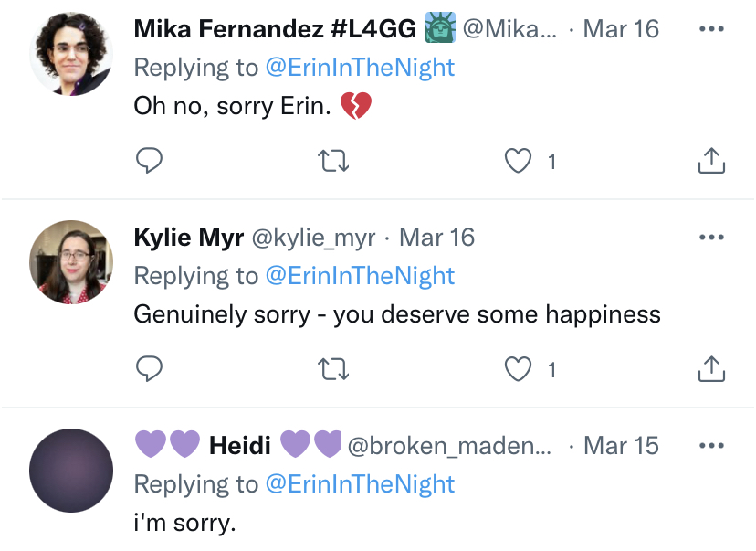This screenshot has width=756, height=551.
Task: Open Mika Fernandez's profile picture
Action: tap(71, 55)
